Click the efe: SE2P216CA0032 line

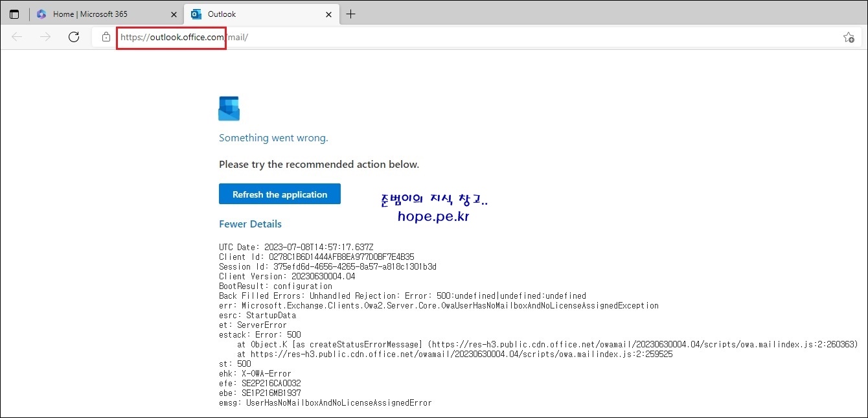pos(260,383)
